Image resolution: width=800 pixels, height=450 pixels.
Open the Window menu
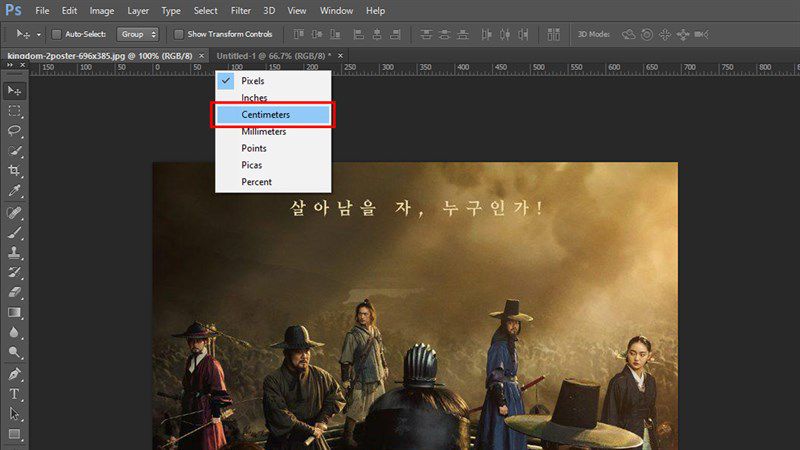(336, 10)
